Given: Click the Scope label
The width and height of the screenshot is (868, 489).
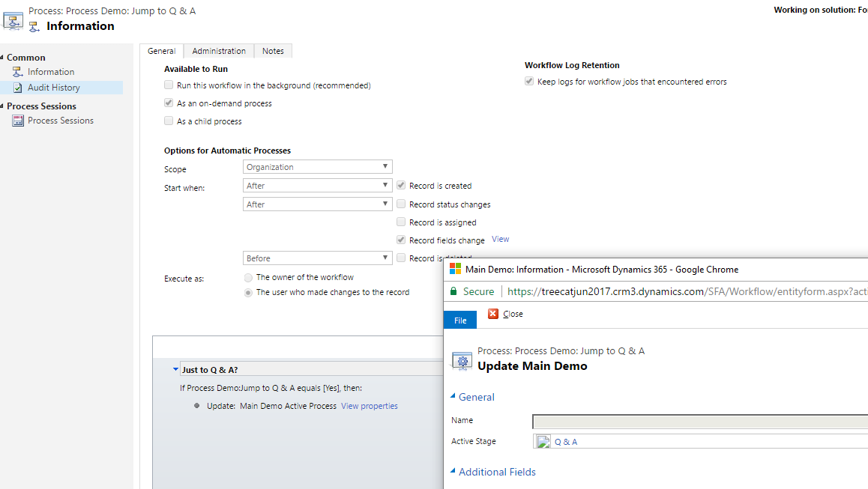Looking at the screenshot, I should click(175, 169).
